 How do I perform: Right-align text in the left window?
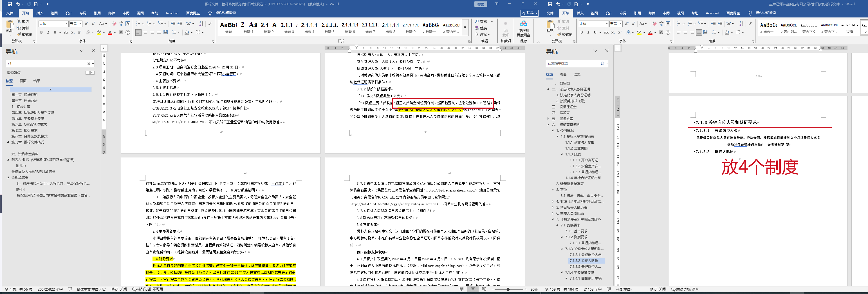tap(152, 32)
